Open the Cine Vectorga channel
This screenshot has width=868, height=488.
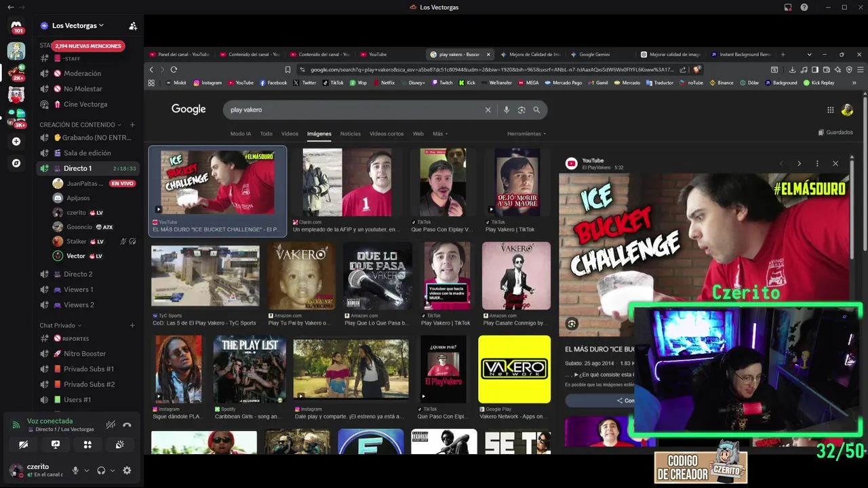(88, 104)
